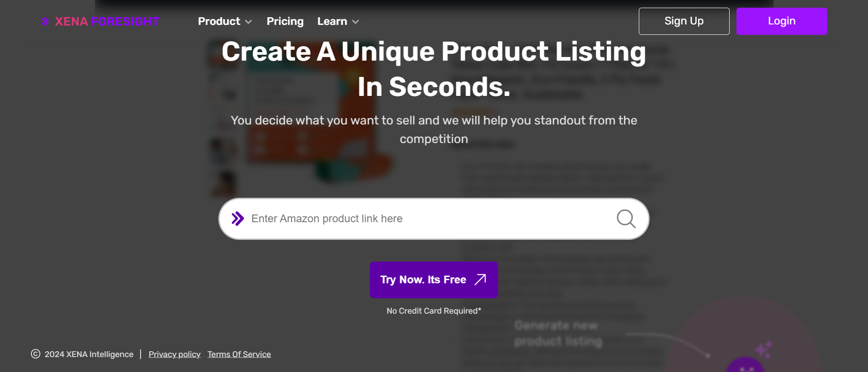Go to the Pricing page

pos(285,21)
